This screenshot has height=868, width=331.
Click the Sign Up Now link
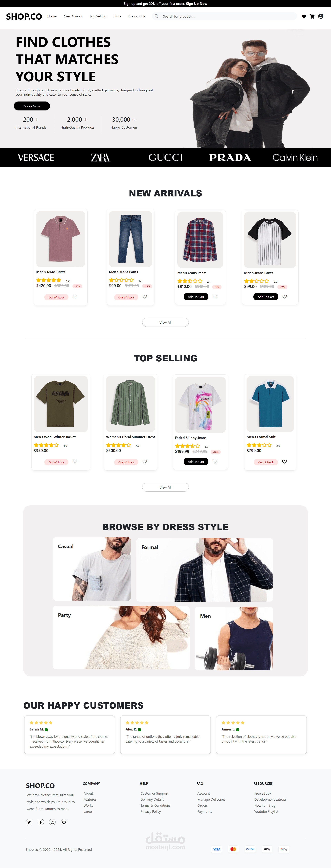197,4
